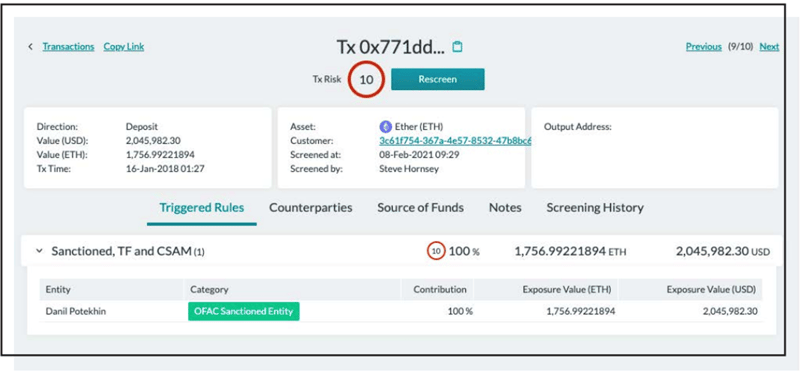Click the Deposit direction value
The width and height of the screenshot is (800, 375).
pyautogui.click(x=142, y=127)
